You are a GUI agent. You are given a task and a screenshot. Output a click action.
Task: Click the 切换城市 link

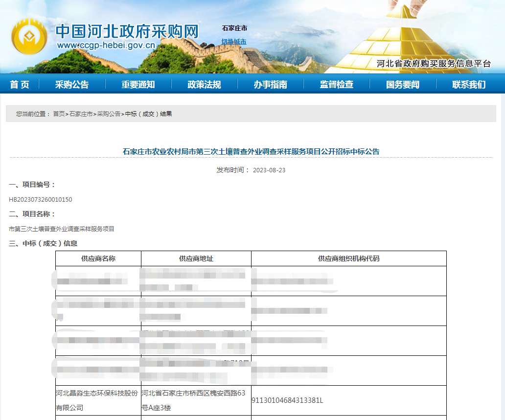234,42
